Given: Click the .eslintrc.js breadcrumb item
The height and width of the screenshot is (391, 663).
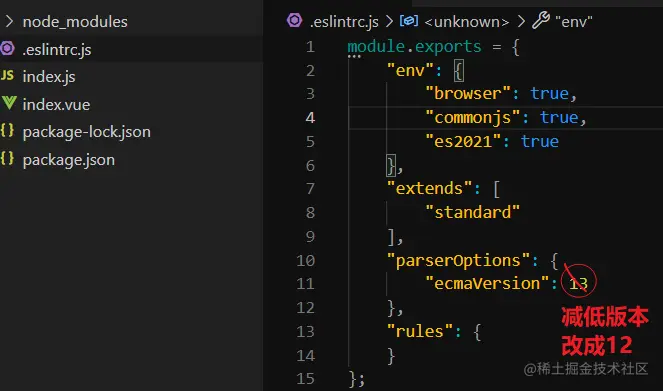Looking at the screenshot, I should coord(344,22).
